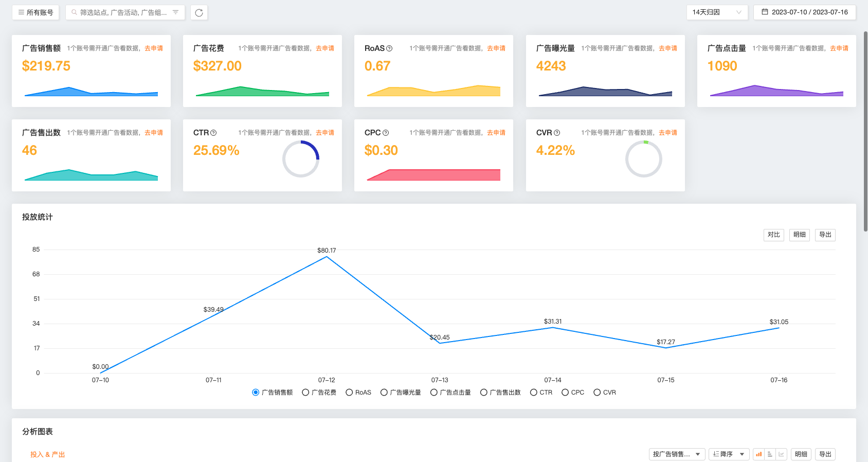The image size is (868, 462).
Task: Click the 对比 button in 投放统计
Action: [773, 235]
